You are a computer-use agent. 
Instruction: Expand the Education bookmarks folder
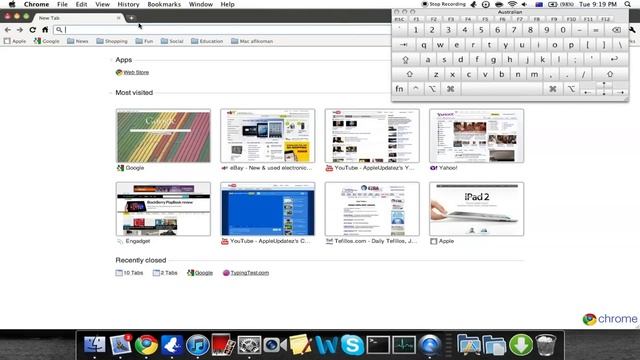click(207, 41)
